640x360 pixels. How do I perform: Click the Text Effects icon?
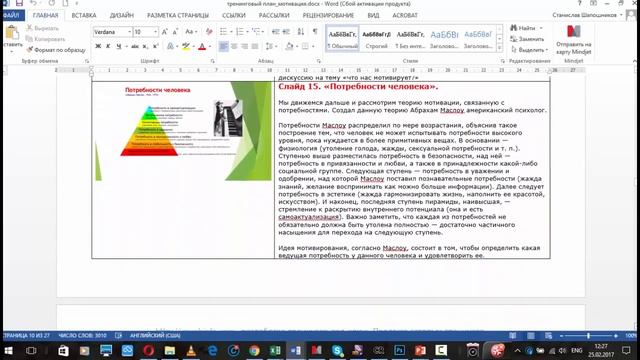pyautogui.click(x=171, y=47)
